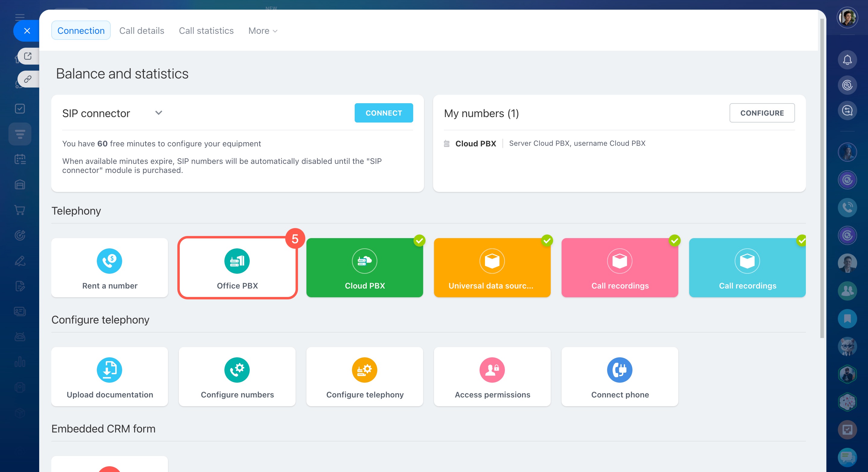
Task: Open the Configure numbers tile
Action: [x=237, y=377]
